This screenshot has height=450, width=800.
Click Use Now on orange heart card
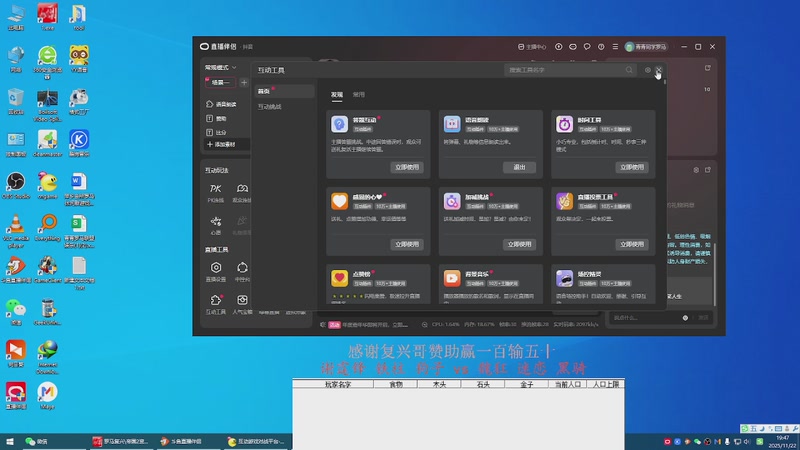[x=407, y=244]
